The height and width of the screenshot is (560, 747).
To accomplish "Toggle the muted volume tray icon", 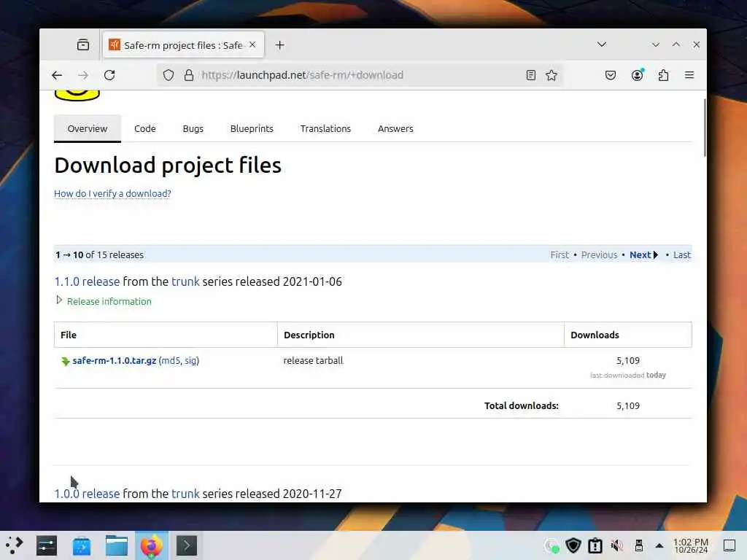I will click(x=617, y=545).
